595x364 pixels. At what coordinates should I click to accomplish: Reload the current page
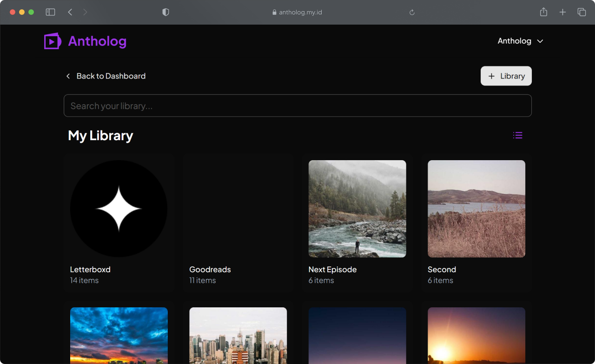point(412,13)
